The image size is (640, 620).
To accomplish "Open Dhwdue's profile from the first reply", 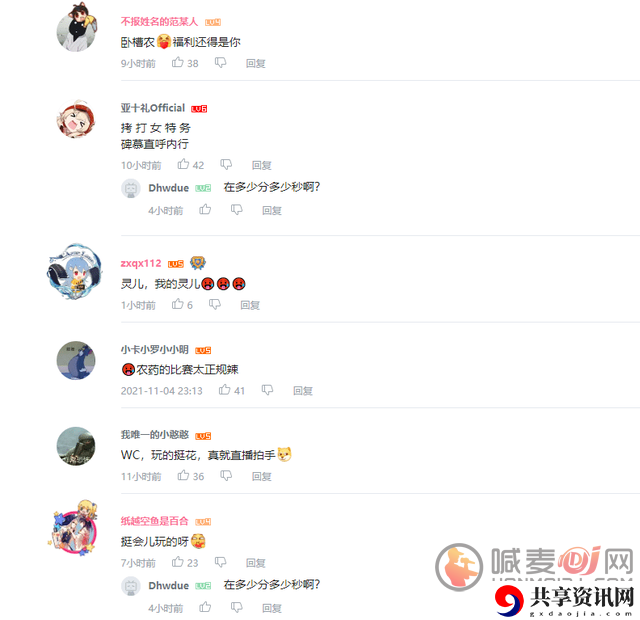I will coord(169,188).
